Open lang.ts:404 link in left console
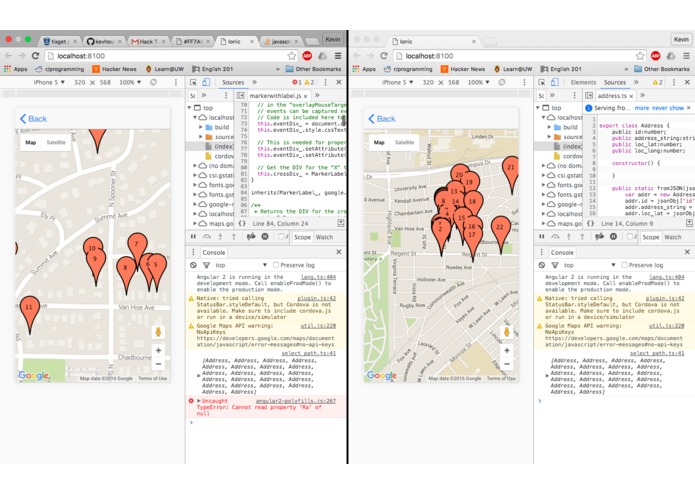Image resolution: width=695 pixels, height=494 pixels. coord(318,277)
